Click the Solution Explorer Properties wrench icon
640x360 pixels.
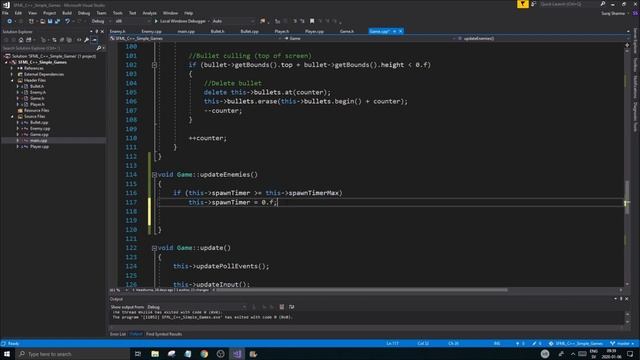87,40
